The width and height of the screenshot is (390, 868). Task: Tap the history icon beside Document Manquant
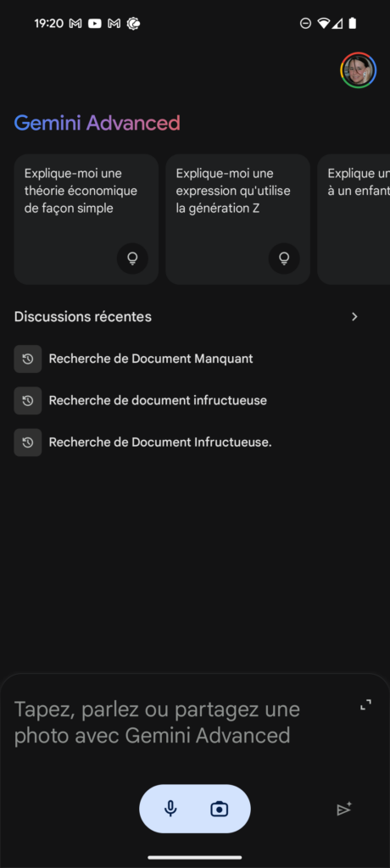(x=28, y=359)
